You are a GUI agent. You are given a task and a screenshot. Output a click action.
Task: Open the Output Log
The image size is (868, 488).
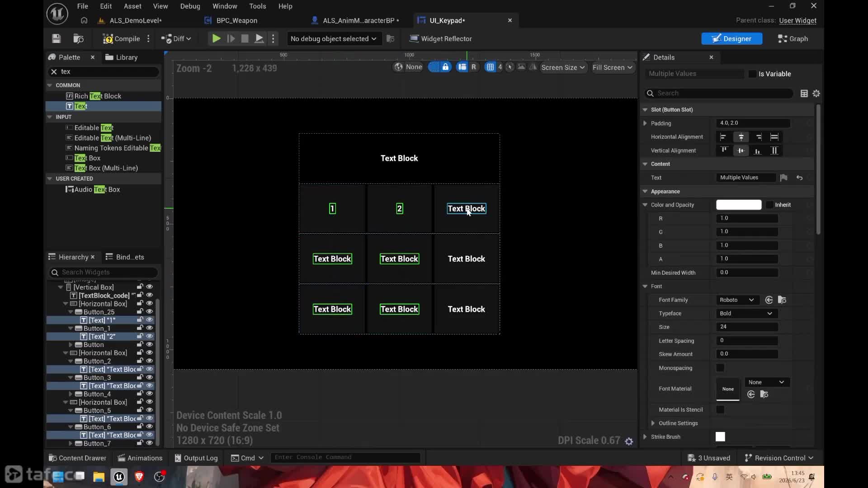(x=196, y=458)
